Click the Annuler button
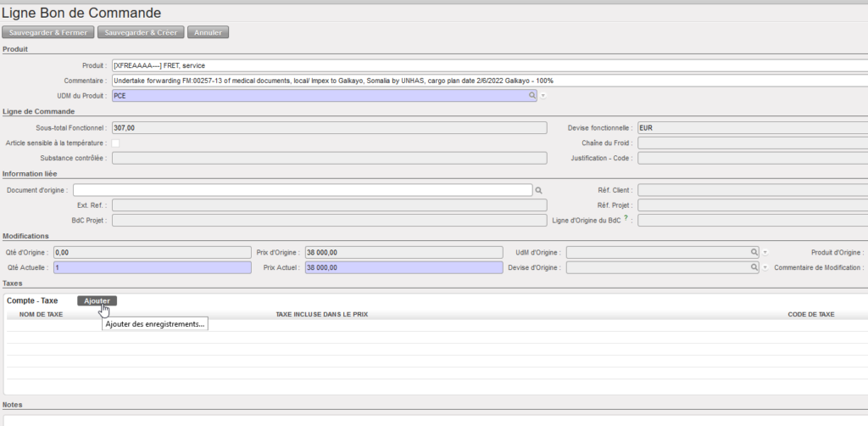 [x=208, y=32]
